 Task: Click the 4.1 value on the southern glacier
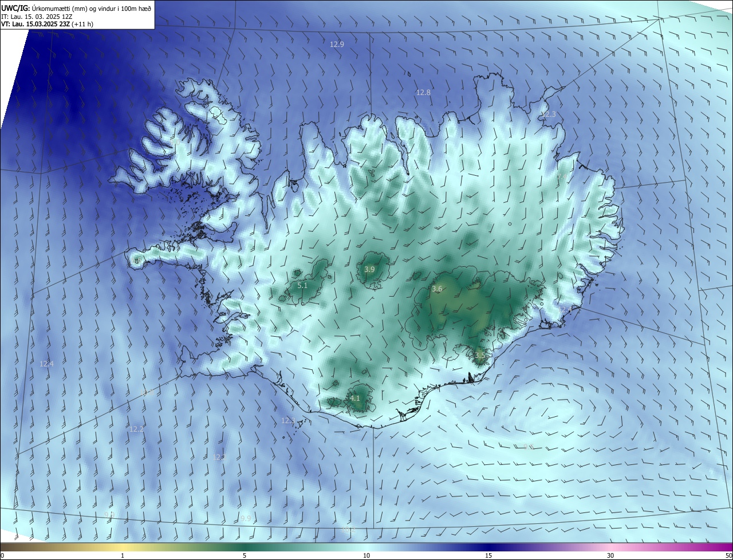click(354, 399)
